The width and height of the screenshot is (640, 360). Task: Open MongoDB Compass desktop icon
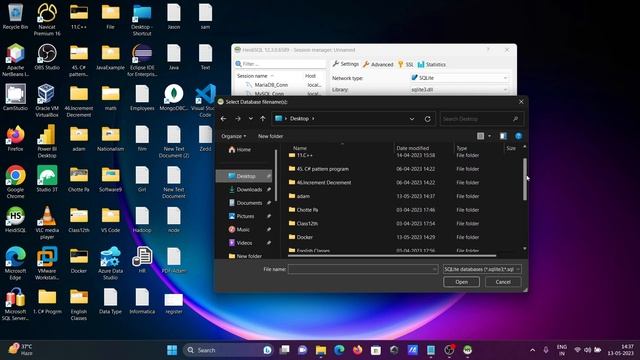pyautogui.click(x=174, y=98)
